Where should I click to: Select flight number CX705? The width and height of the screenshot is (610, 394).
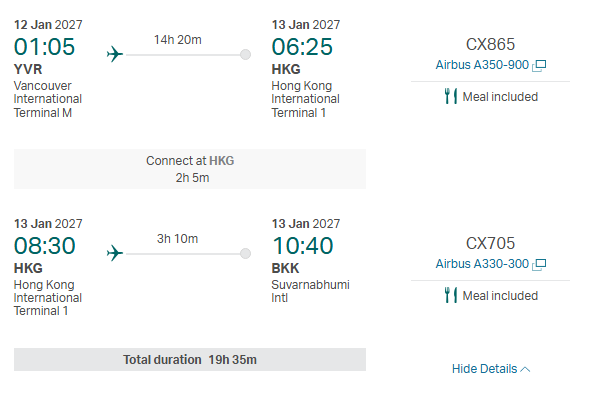pyautogui.click(x=490, y=243)
